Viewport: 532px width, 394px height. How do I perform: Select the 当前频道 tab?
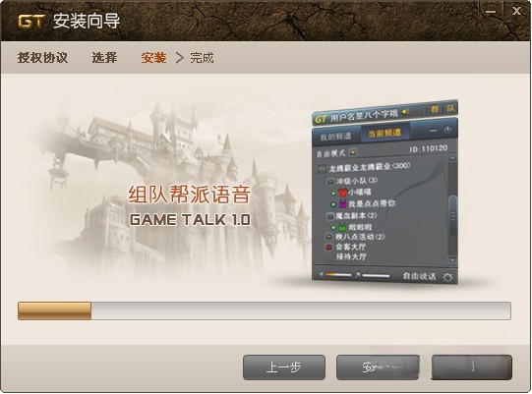(384, 133)
